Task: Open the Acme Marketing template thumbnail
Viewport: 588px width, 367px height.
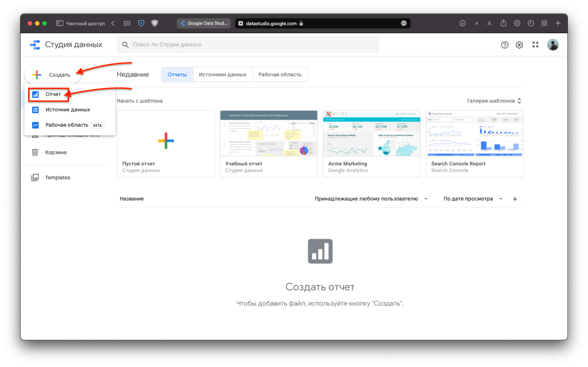Action: tap(372, 134)
